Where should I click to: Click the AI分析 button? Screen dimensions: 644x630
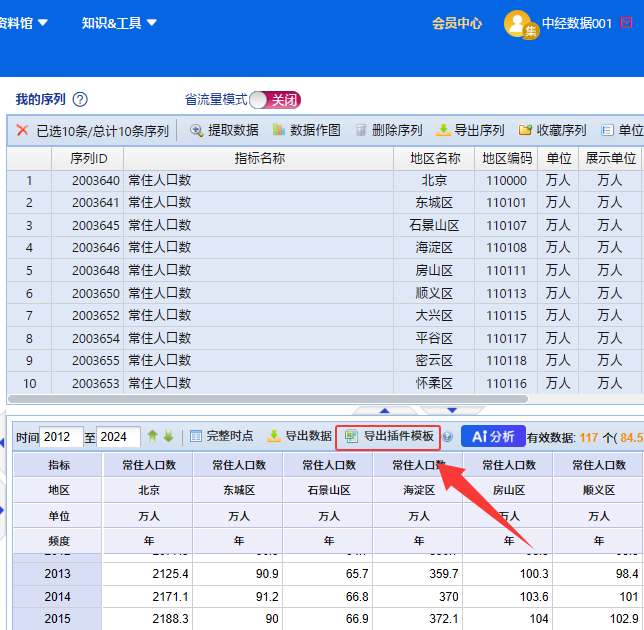tap(493, 436)
